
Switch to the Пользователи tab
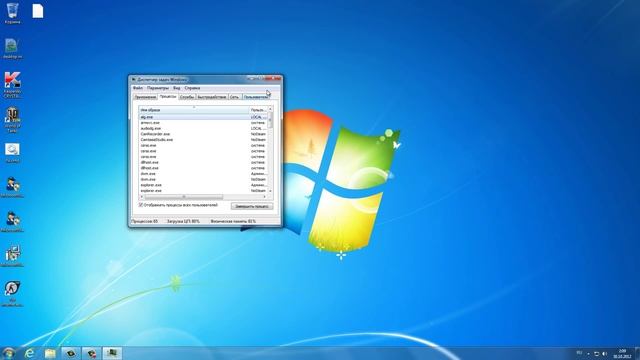point(256,97)
